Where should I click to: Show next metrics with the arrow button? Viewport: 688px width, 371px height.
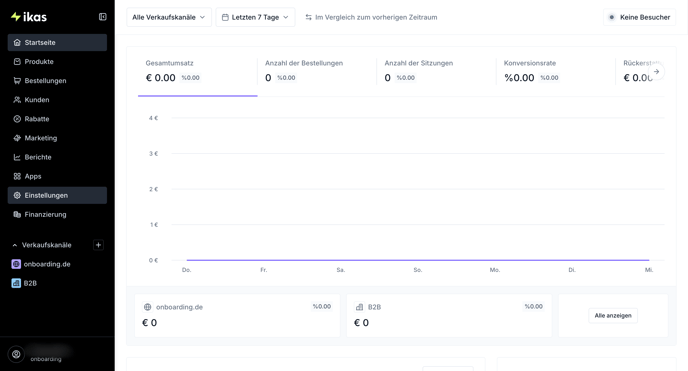click(x=656, y=71)
